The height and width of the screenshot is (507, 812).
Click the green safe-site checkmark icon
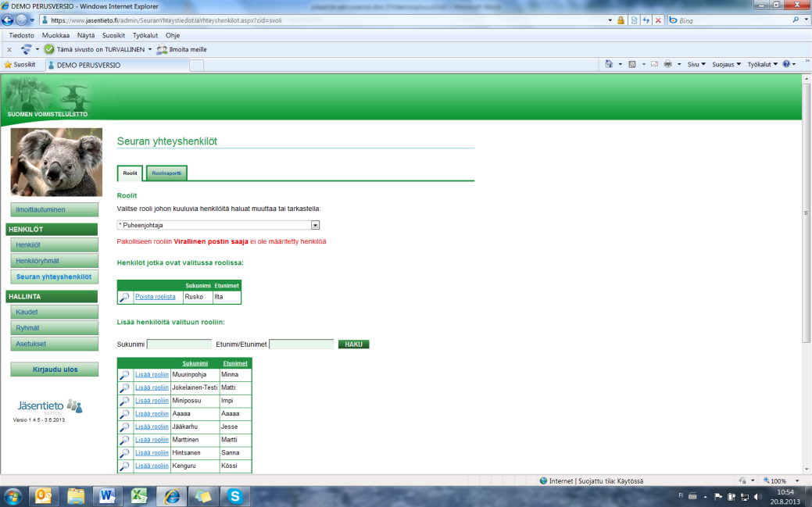(x=49, y=49)
